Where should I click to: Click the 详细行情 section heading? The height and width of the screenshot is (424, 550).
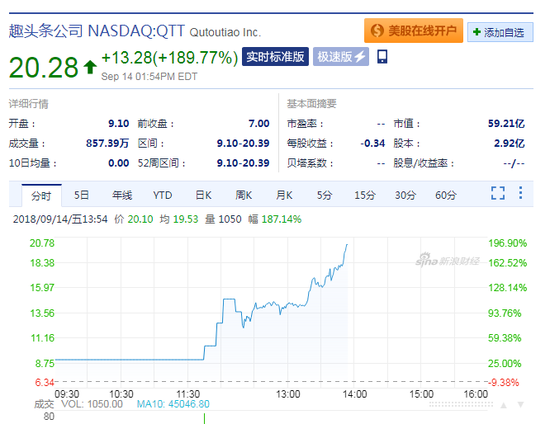(x=28, y=103)
